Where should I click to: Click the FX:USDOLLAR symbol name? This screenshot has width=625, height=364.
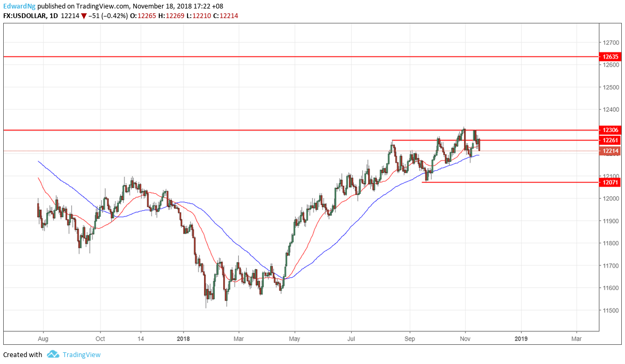[25, 16]
